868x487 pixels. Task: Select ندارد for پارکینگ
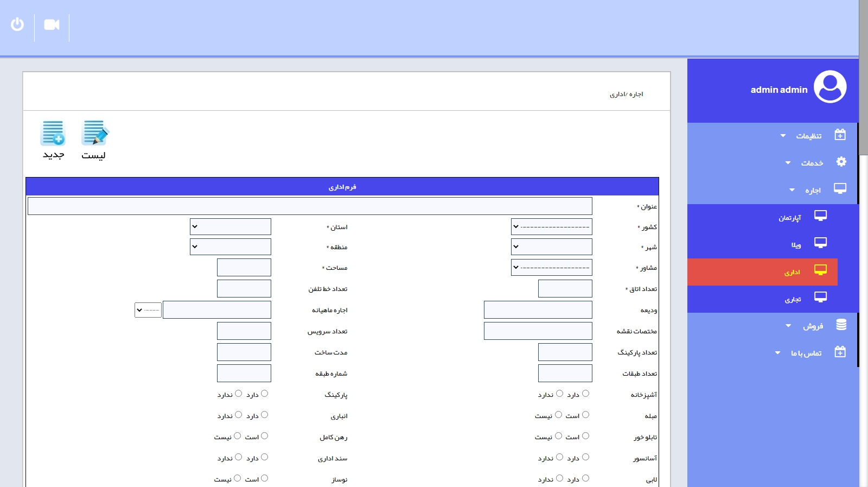pyautogui.click(x=238, y=394)
